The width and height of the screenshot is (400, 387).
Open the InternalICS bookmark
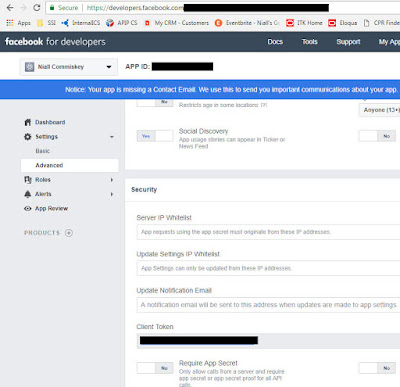pos(81,23)
